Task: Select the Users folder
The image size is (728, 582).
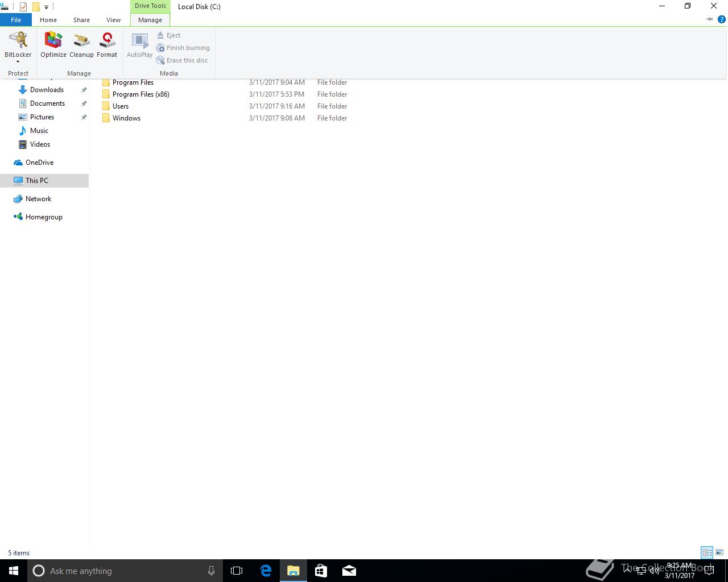Action: [x=121, y=106]
